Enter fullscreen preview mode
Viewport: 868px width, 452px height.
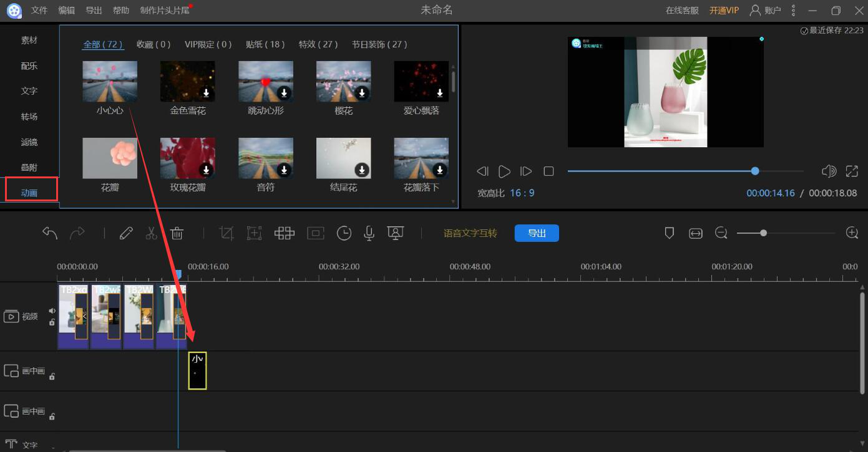point(852,171)
